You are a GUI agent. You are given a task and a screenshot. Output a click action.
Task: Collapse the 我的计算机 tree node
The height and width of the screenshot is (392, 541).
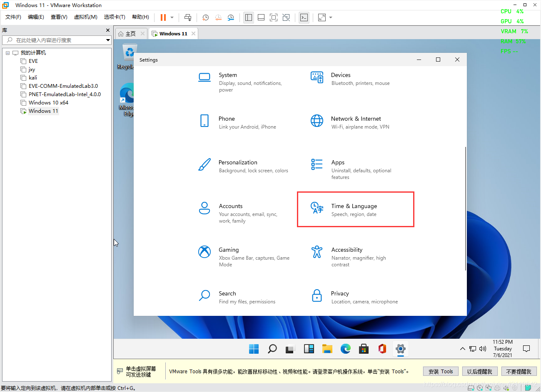(x=7, y=53)
